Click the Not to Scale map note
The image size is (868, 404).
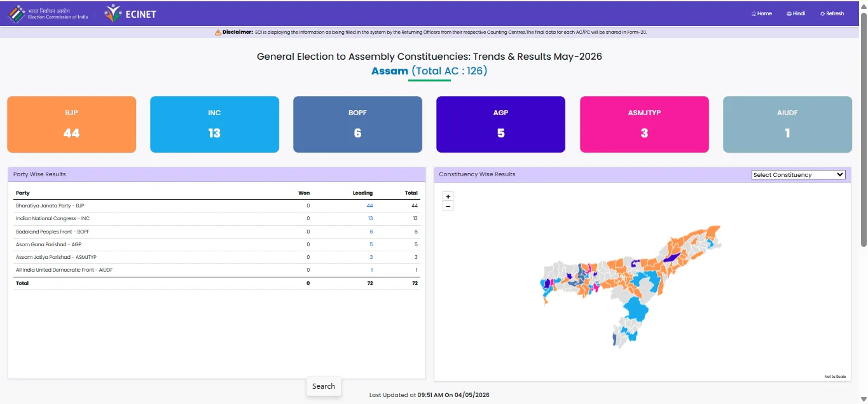835,377
